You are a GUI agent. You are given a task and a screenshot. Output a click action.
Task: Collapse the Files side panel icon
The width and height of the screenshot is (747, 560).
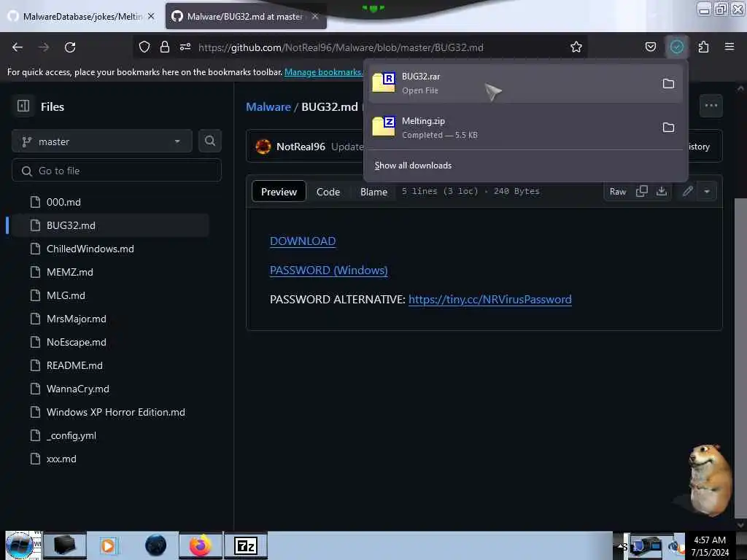pyautogui.click(x=23, y=106)
